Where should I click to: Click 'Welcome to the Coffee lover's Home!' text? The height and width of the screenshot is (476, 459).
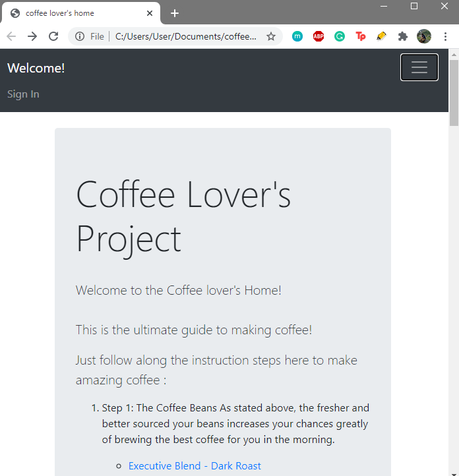coord(179,290)
